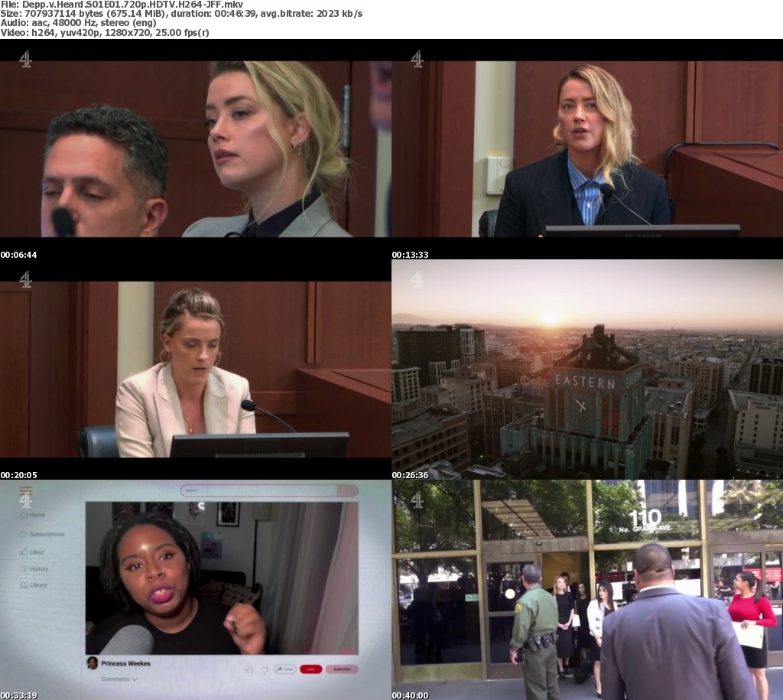The height and width of the screenshot is (700, 783).
Task: Click the Share button under the video
Action: click(x=284, y=669)
